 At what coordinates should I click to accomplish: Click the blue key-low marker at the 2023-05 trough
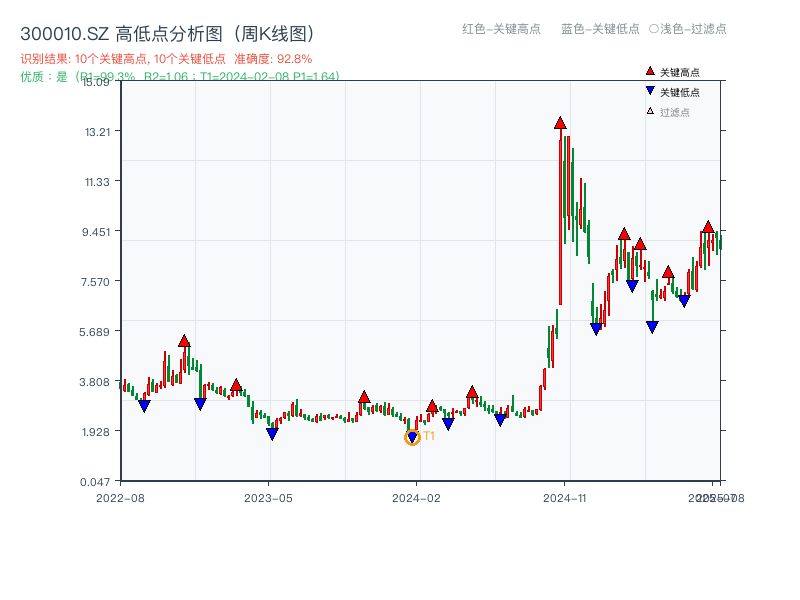272,433
